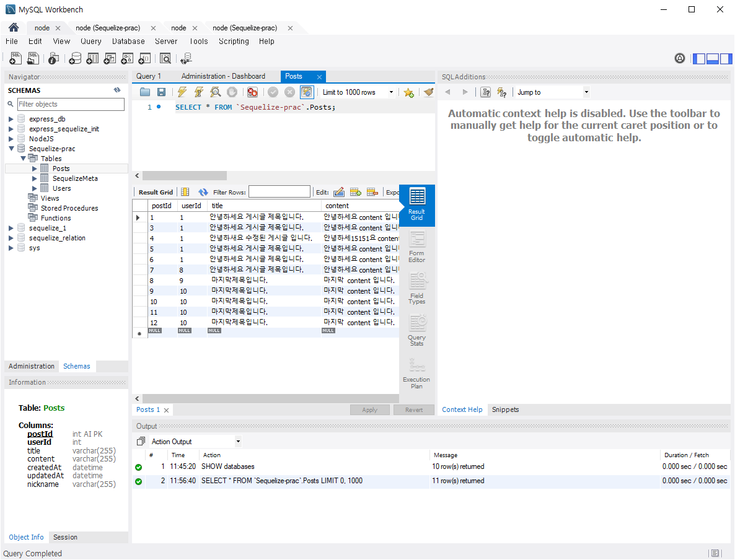This screenshot has width=735, height=560.
Task: Close the Posts 1 result tab
Action: 167,410
